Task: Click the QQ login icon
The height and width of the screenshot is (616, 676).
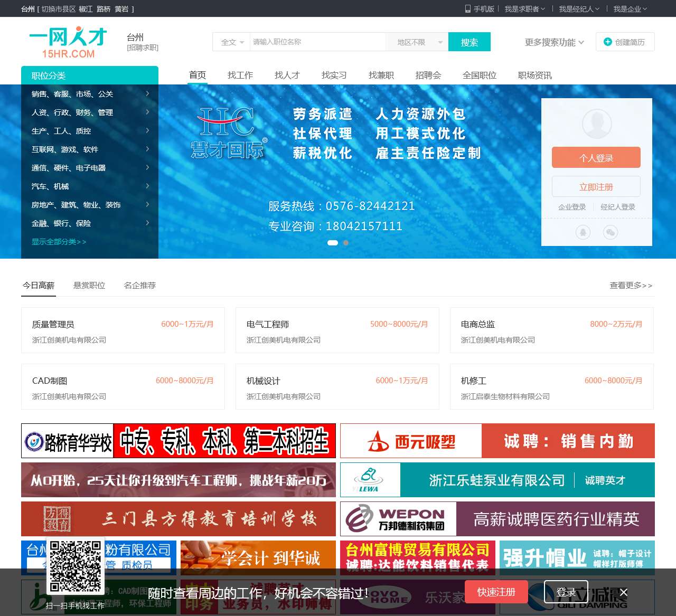Action: (x=583, y=232)
